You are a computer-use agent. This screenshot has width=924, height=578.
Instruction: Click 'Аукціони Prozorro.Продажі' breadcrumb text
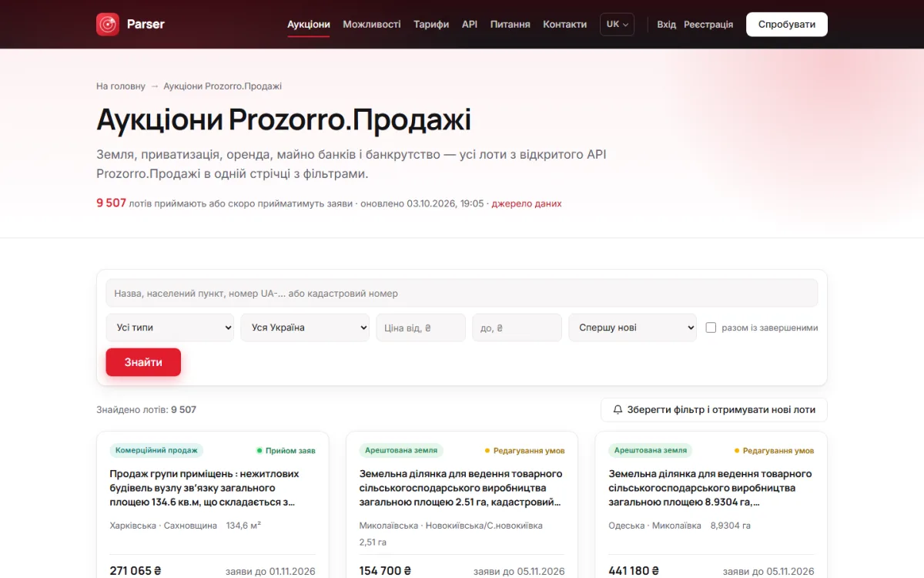point(223,86)
